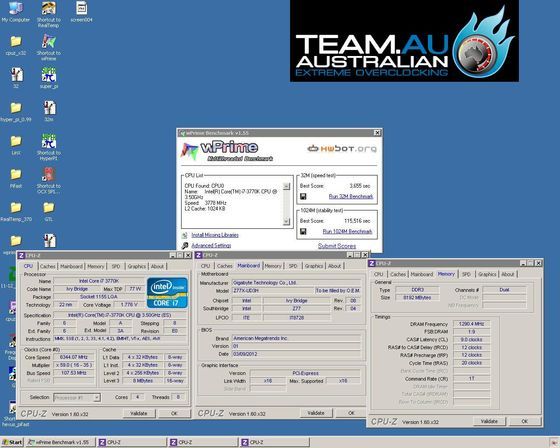Open SPD tab in right CPU-Z Memory window
The height and width of the screenshot is (448, 560).
(466, 274)
